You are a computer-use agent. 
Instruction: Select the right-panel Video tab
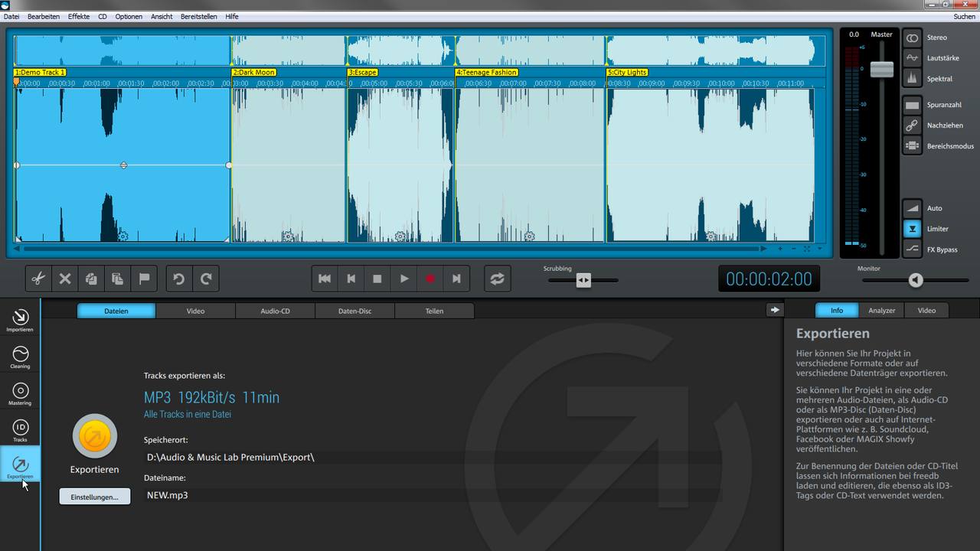click(x=926, y=310)
